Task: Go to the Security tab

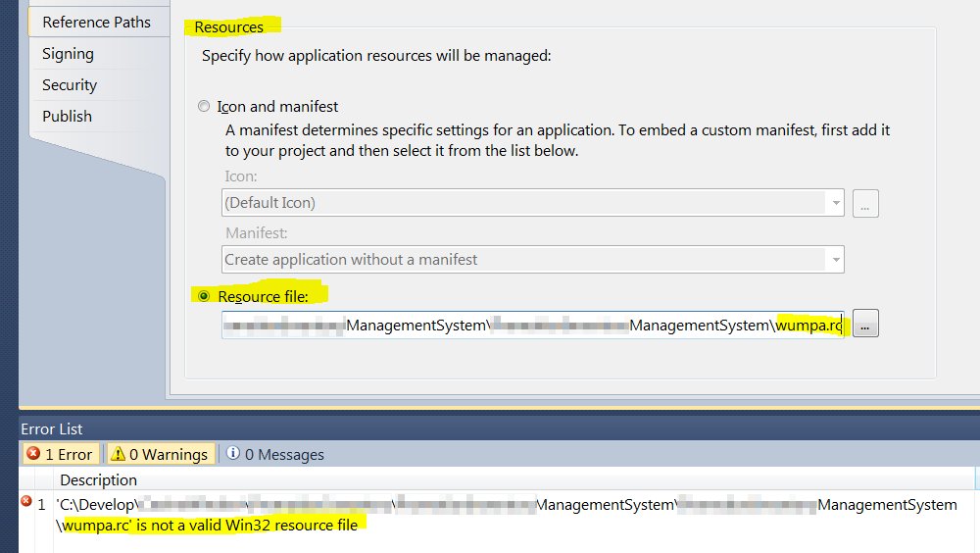Action: 70,85
